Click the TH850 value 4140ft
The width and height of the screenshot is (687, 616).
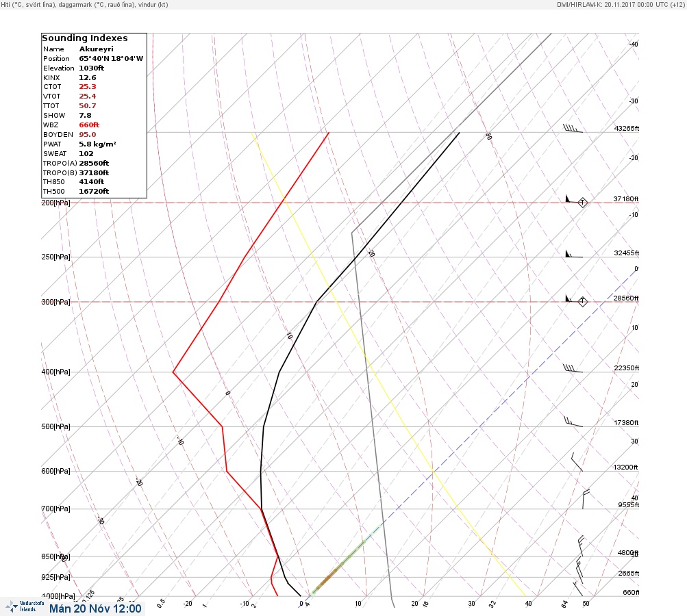coord(92,181)
